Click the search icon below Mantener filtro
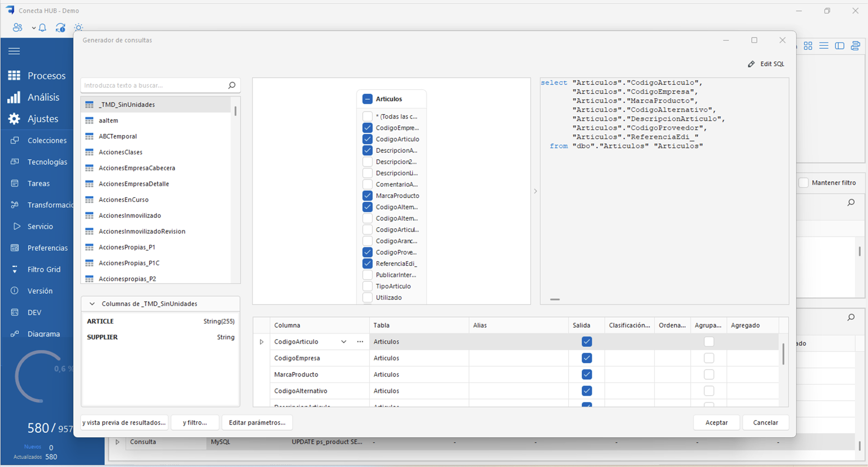Image resolution: width=868 pixels, height=467 pixels. point(851,203)
